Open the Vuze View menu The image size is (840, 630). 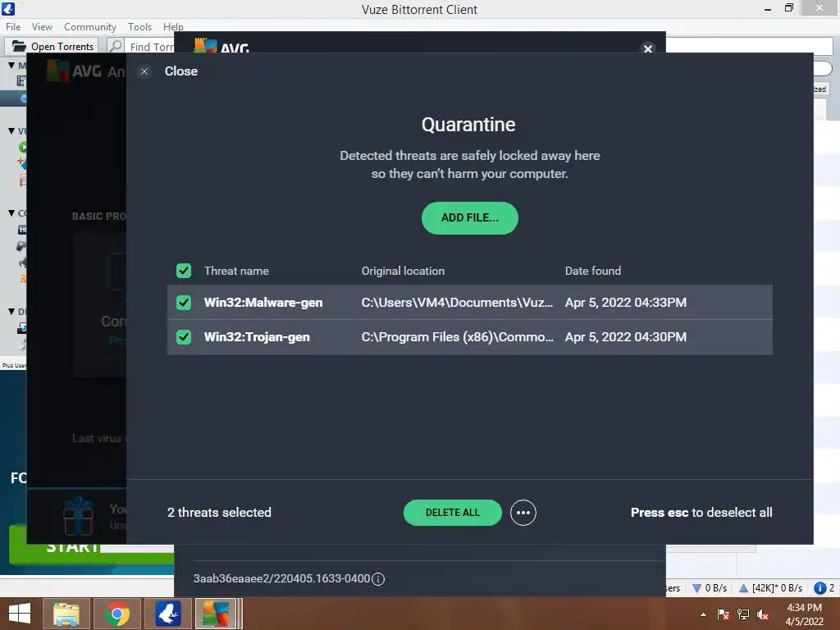42,27
